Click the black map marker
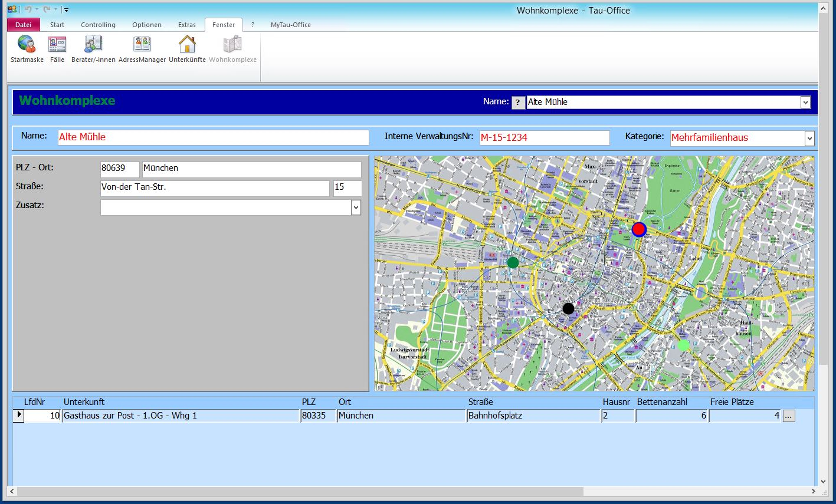This screenshot has height=504, width=836. 568,308
